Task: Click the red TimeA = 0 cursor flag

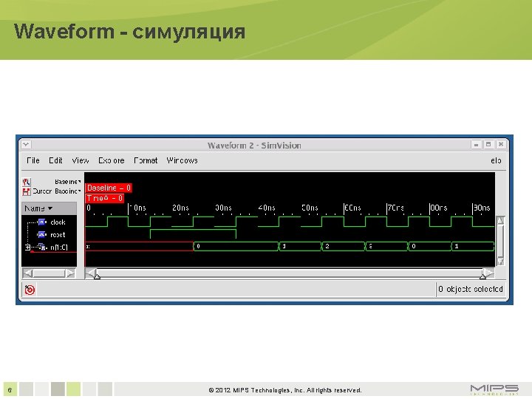Action: pyautogui.click(x=104, y=198)
